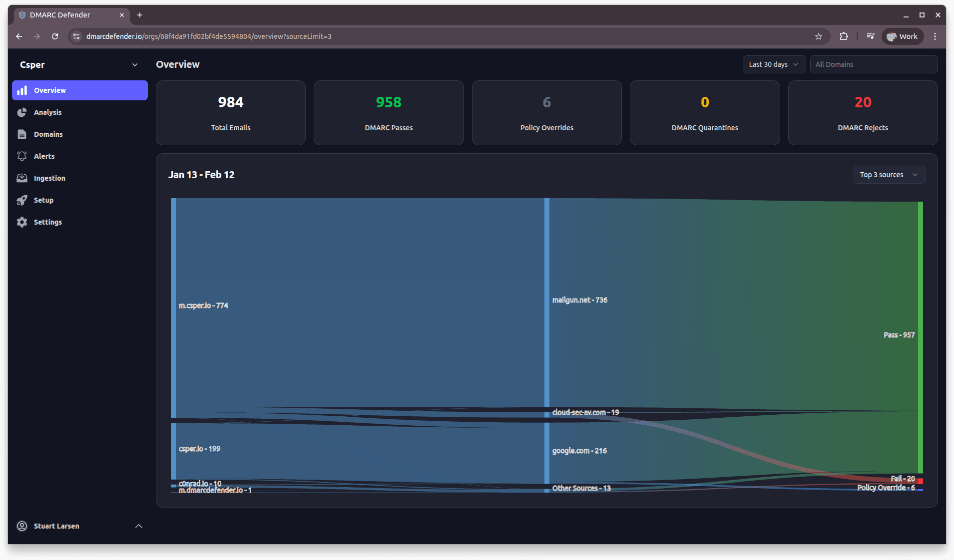The height and width of the screenshot is (560, 954).
Task: Click the DMARC Rejects stat card
Action: click(863, 112)
